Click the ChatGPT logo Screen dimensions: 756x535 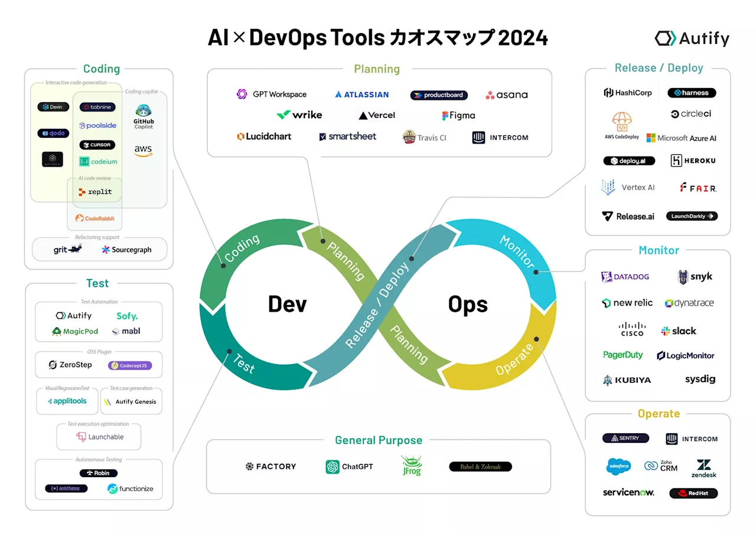349,466
